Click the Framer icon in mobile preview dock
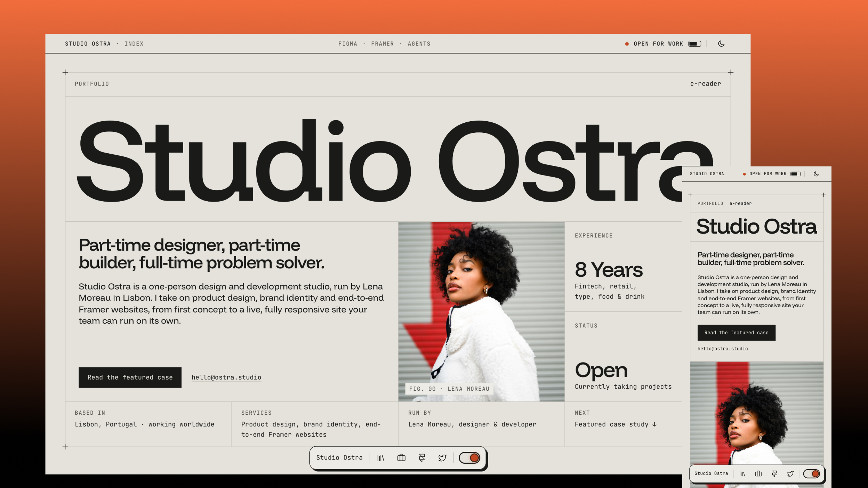The image size is (868, 488). point(774,474)
